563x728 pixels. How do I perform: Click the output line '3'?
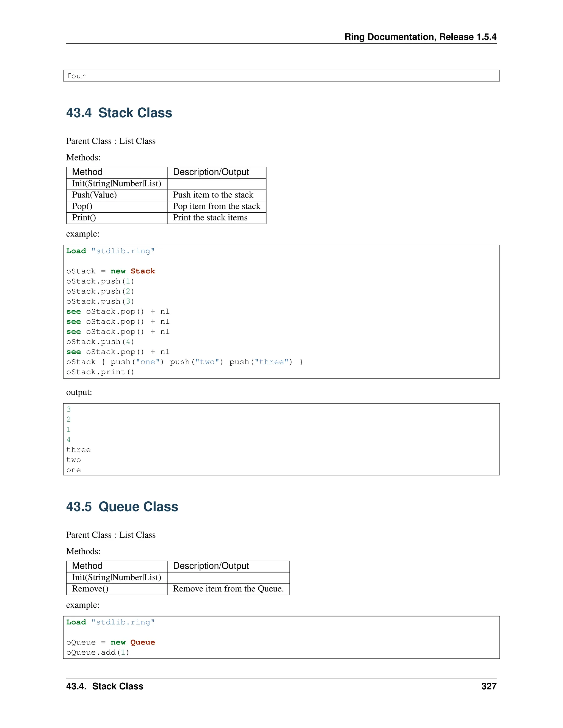click(x=68, y=409)
